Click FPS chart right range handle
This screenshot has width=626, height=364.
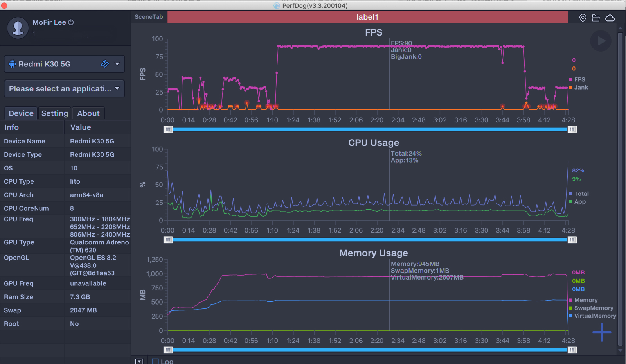[x=572, y=129]
